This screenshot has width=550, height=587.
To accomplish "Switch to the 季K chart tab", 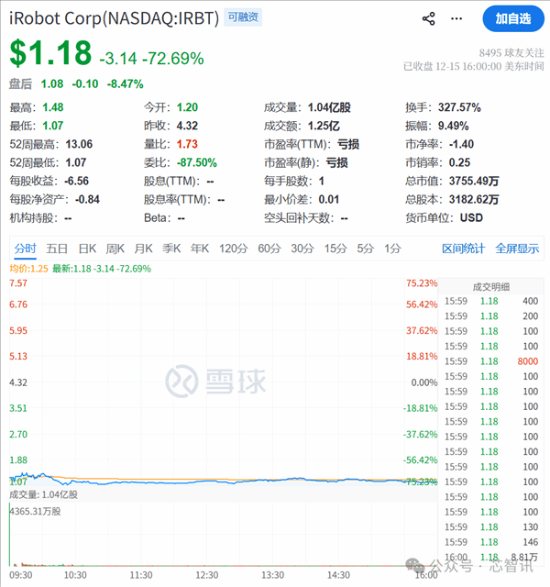I will [x=171, y=249].
